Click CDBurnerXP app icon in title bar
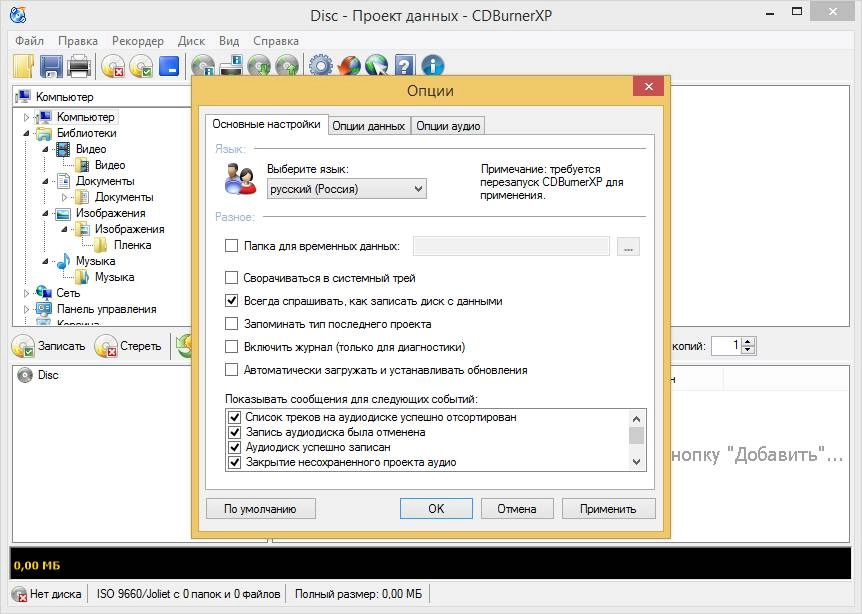Image resolution: width=862 pixels, height=614 pixels. (18, 15)
